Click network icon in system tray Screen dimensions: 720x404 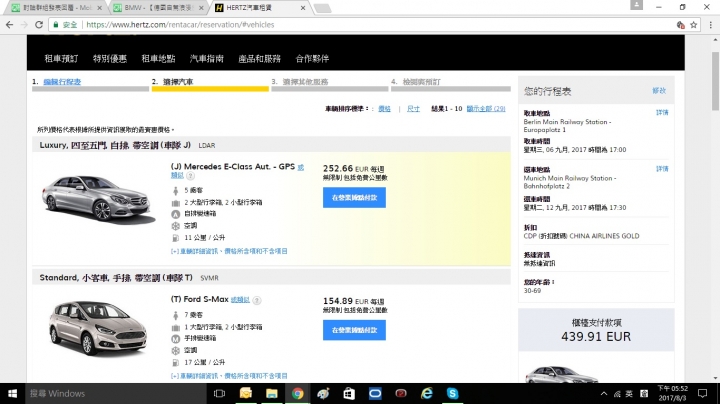[617, 394]
